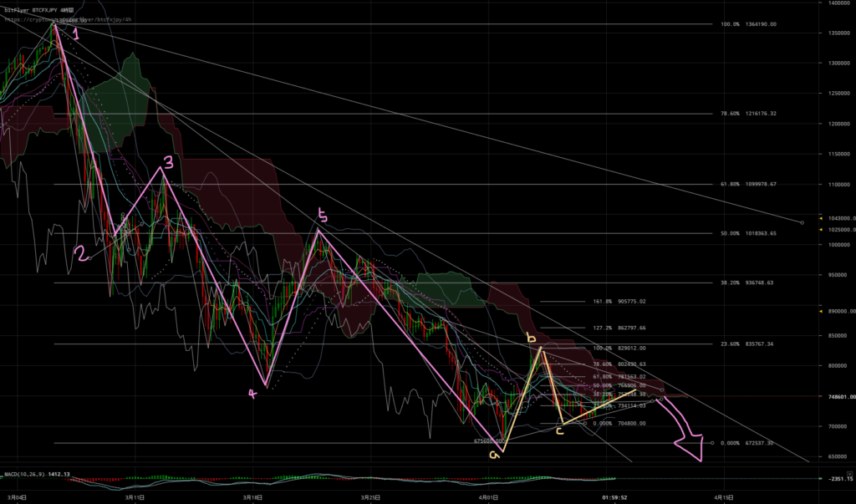Select the pink wave label 4

[252, 395]
